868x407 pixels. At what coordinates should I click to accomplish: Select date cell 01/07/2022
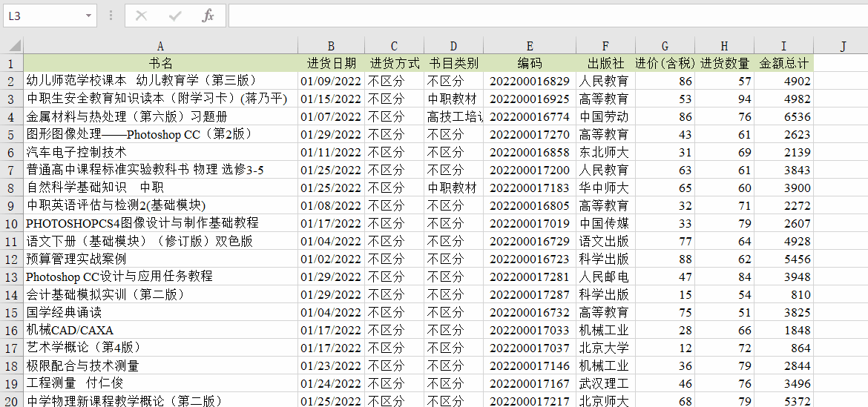click(331, 116)
